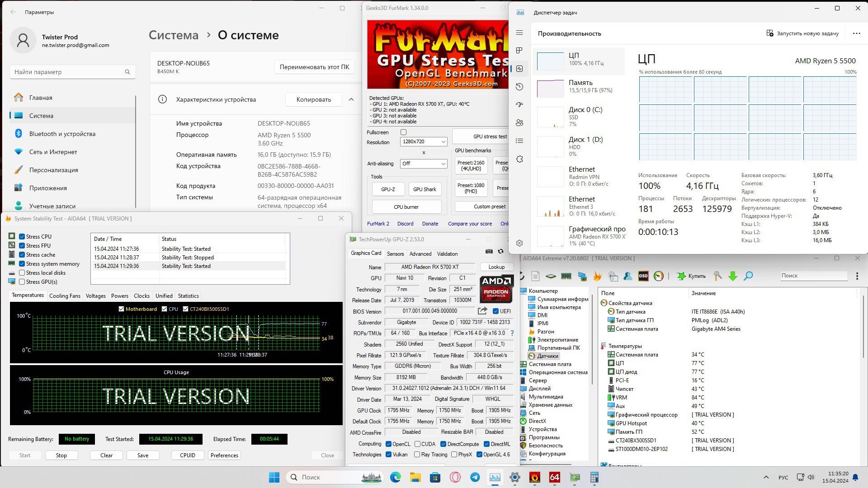
Task: Open the Sensors tab in GPU-Z
Action: 395,254
